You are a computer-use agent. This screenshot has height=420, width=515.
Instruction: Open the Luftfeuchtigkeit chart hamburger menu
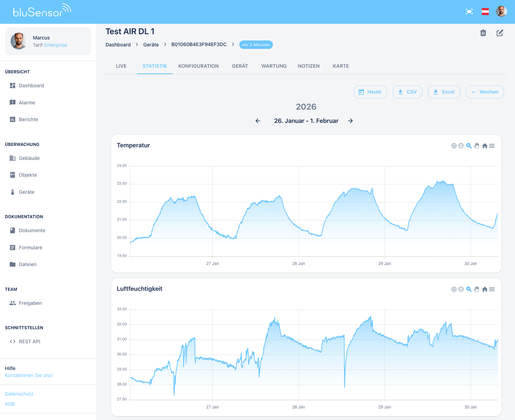click(x=492, y=289)
